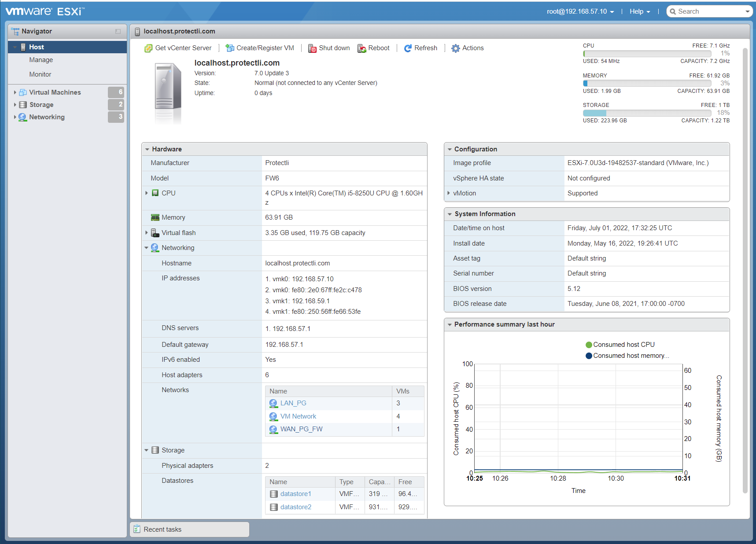Click the Create/Register VM icon

tap(230, 48)
